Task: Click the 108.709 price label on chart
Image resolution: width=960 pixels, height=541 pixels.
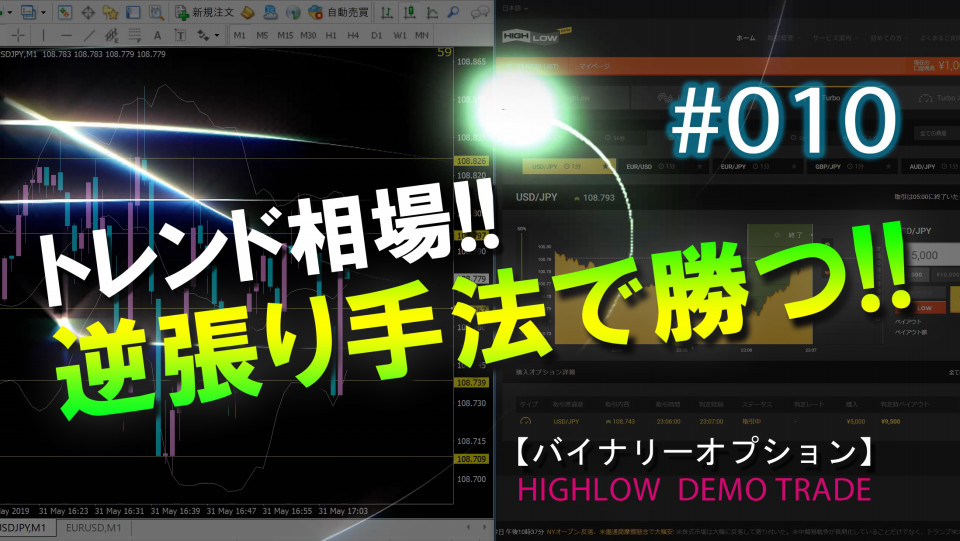Action: 471,459
